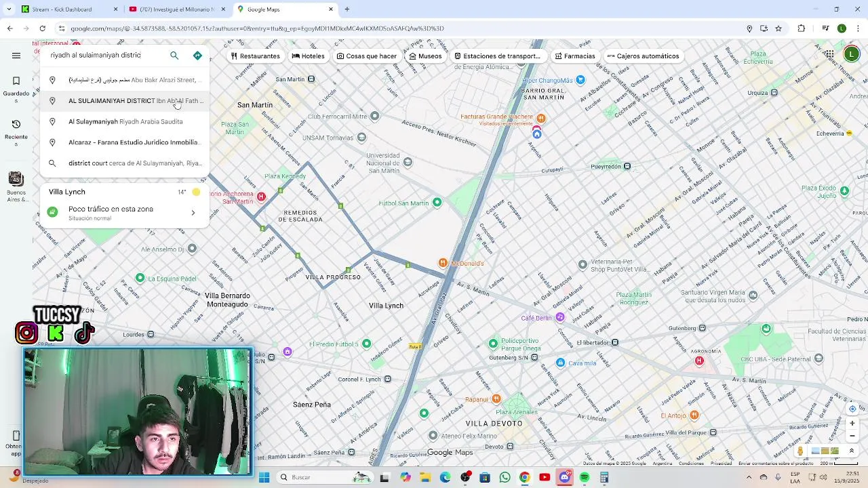
Task: Switch map layer using imagery thumbnails
Action: click(x=825, y=451)
